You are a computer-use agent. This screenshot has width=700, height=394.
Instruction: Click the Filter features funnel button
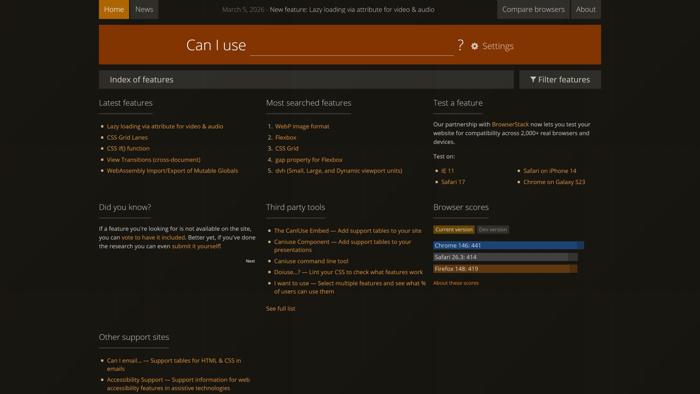(x=560, y=79)
